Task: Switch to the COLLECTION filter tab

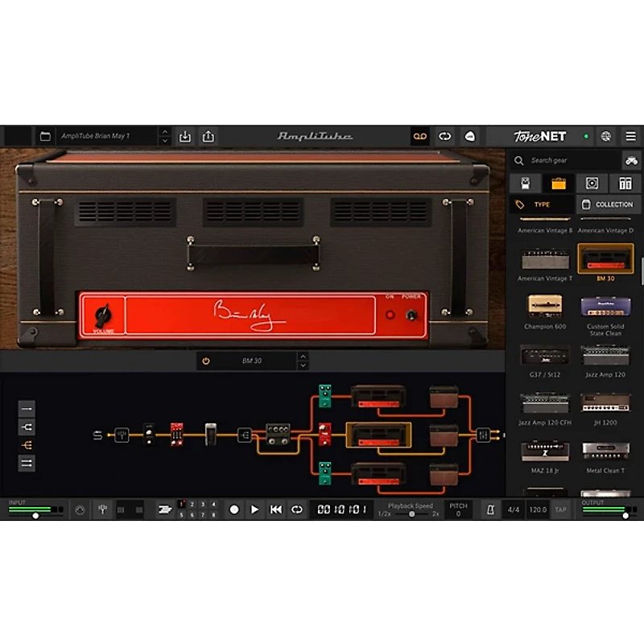Action: 609,204
